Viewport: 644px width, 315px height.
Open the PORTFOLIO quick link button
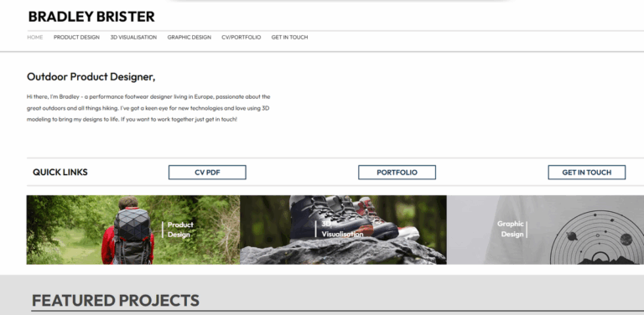click(x=397, y=173)
